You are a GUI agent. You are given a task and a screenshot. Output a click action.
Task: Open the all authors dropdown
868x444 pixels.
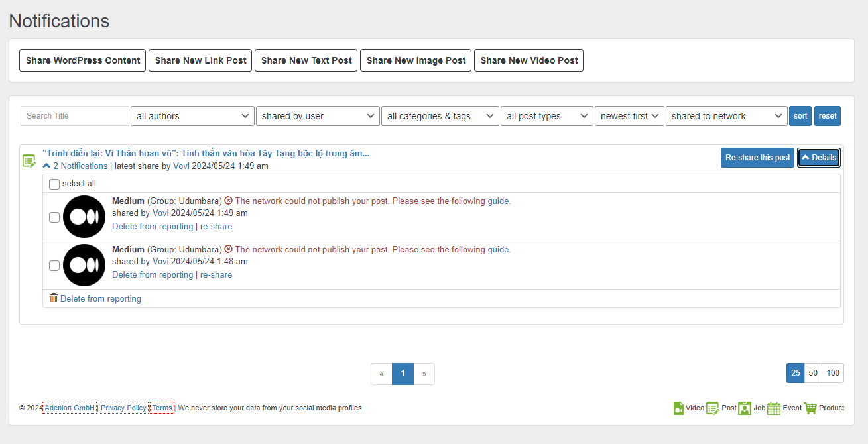pyautogui.click(x=192, y=116)
